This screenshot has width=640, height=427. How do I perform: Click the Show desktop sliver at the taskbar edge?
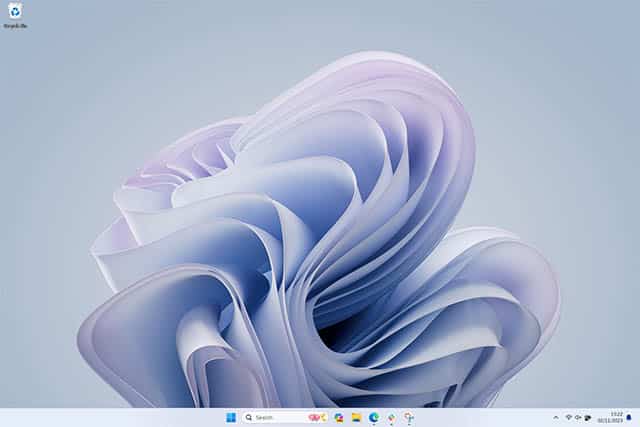[x=638, y=417]
